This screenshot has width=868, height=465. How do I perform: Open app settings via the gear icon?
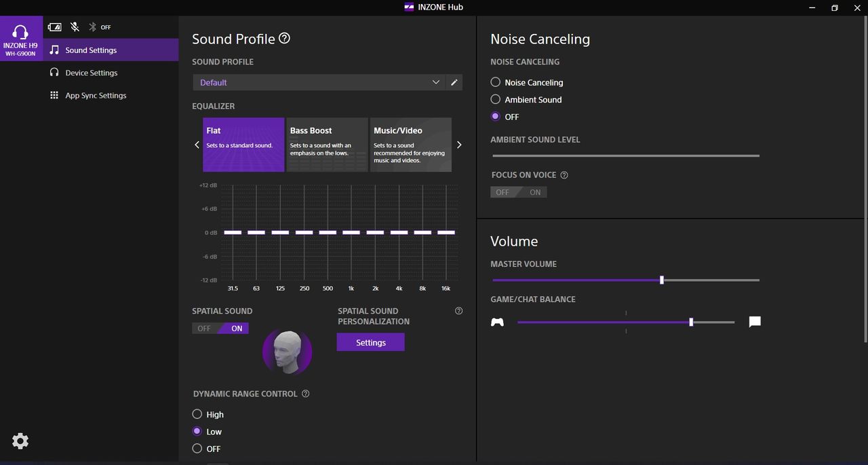tap(20, 441)
